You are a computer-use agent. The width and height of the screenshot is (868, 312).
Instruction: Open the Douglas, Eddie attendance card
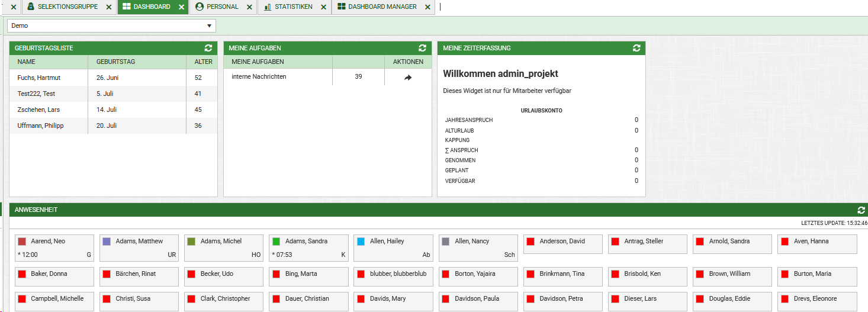click(732, 301)
